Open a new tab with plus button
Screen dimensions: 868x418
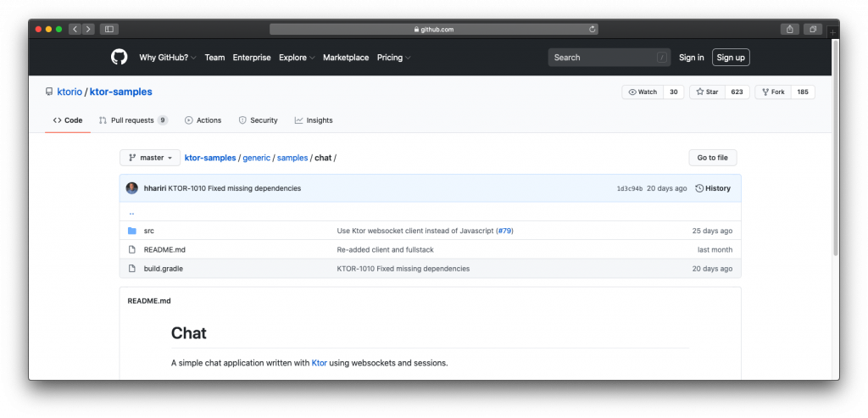tap(832, 33)
